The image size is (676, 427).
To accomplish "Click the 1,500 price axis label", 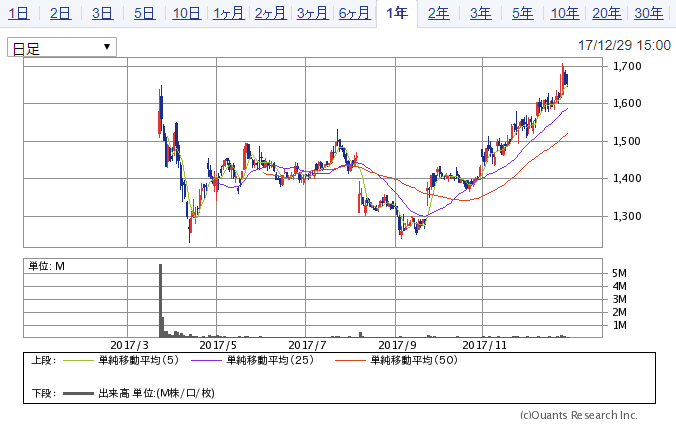I will click(627, 141).
